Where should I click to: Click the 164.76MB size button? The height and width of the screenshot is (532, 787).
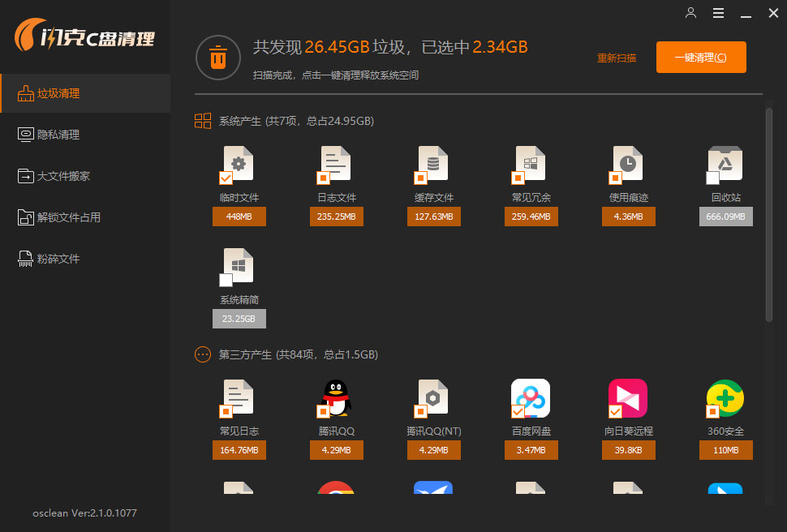click(239, 450)
